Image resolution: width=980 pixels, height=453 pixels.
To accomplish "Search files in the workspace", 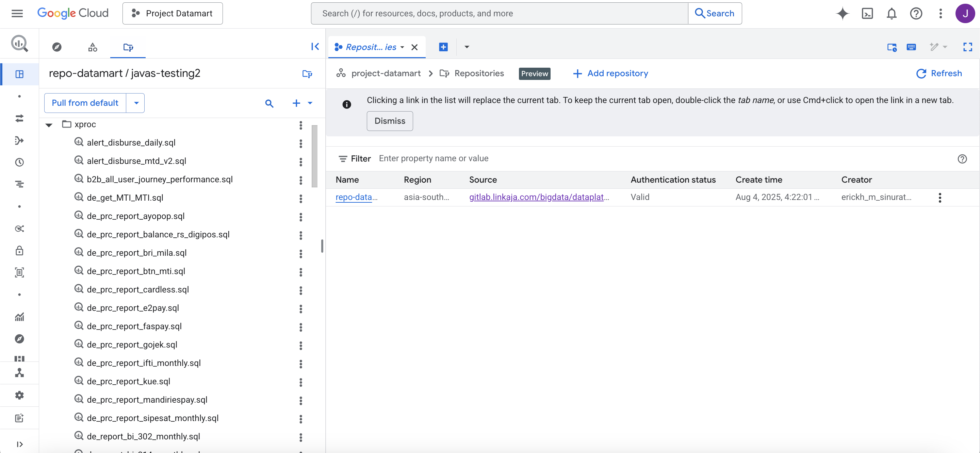I will (x=269, y=103).
